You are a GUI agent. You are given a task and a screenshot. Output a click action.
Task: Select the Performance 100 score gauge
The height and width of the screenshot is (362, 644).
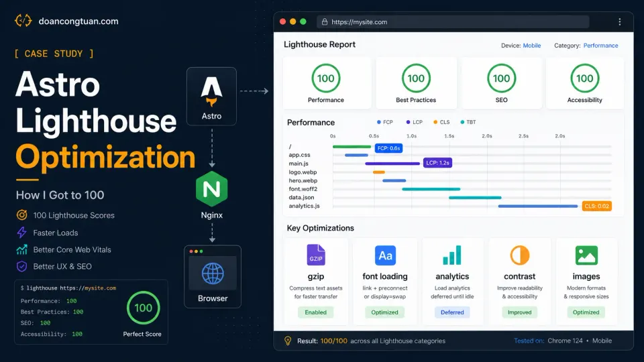click(x=326, y=78)
